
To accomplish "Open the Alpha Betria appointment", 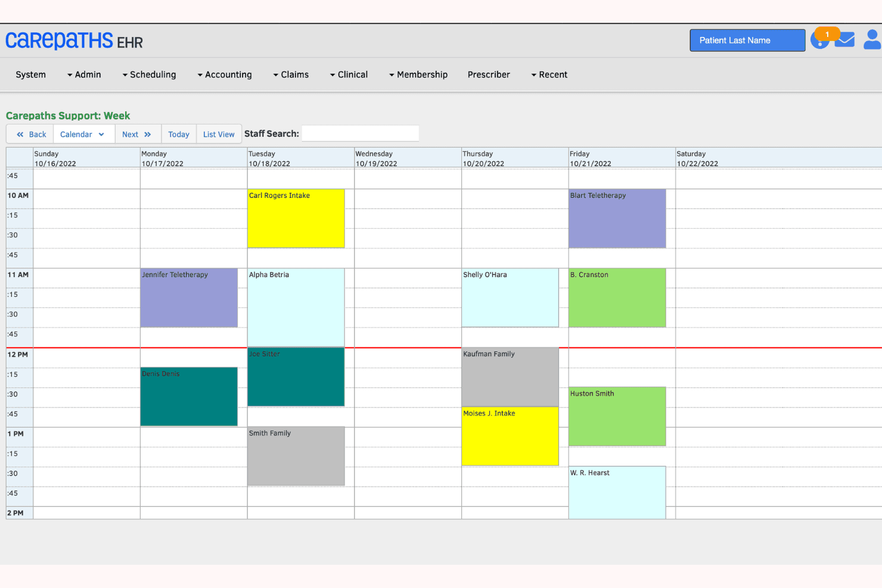I will tap(296, 307).
